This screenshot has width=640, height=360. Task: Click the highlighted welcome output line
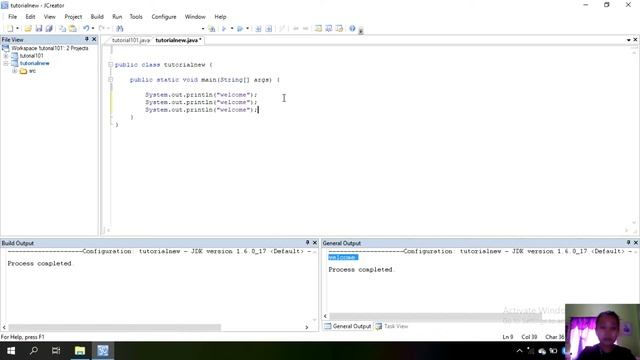(x=343, y=257)
